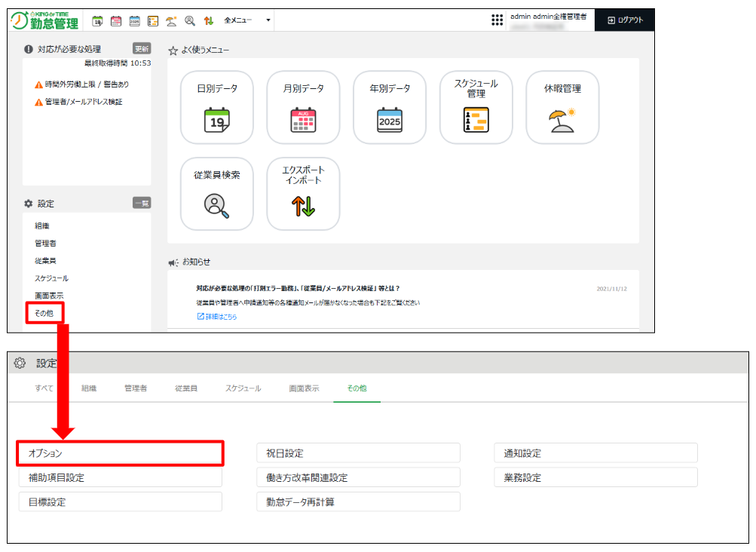Switch to the 組織 tab
This screenshot has width=756, height=552.
pos(89,388)
